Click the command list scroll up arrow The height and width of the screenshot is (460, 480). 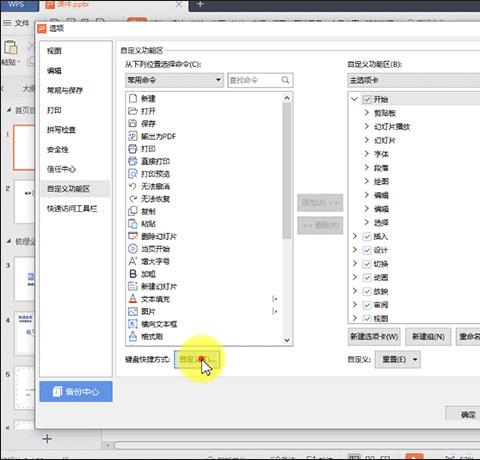[287, 98]
